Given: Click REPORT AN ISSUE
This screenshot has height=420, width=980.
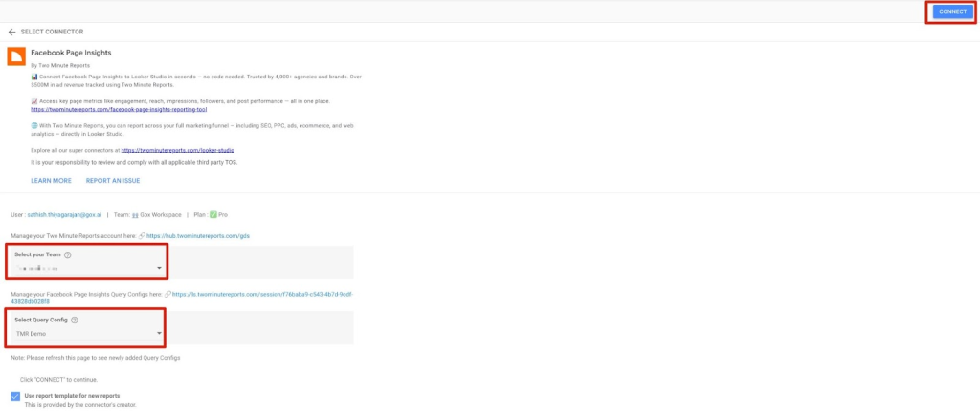Looking at the screenshot, I should tap(113, 181).
